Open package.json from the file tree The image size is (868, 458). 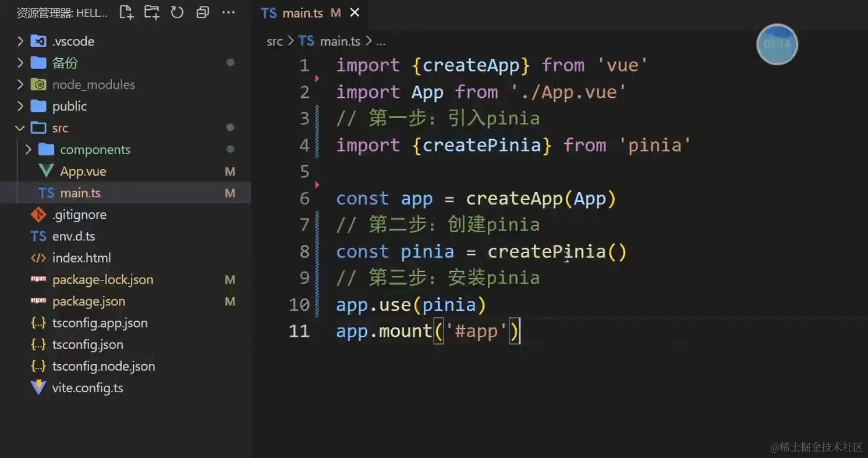tap(88, 301)
